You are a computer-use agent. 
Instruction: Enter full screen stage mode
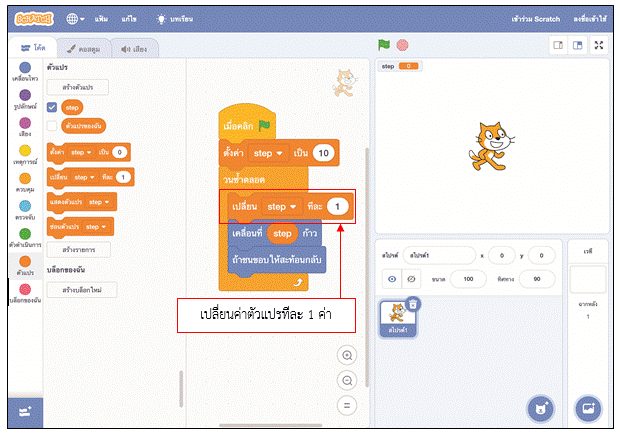599,45
